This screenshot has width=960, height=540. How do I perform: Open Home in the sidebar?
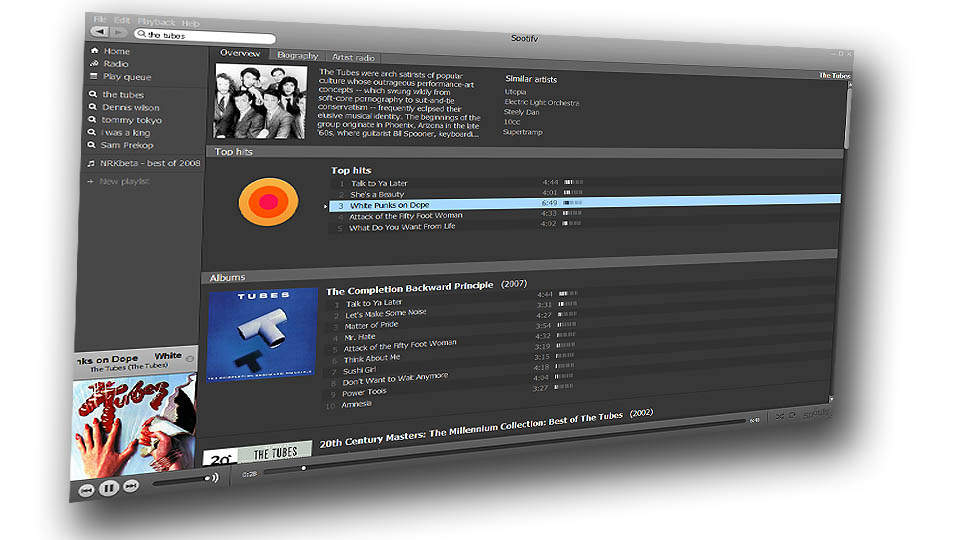116,51
